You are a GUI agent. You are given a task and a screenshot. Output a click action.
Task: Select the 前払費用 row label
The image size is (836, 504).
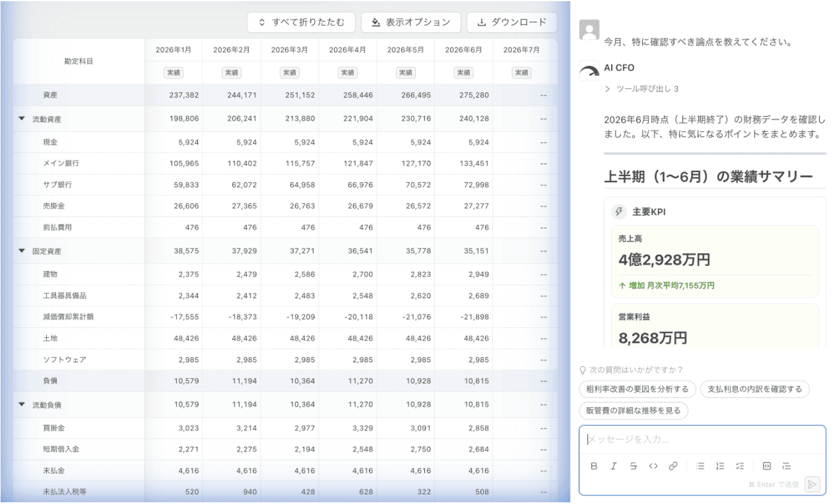(57, 228)
